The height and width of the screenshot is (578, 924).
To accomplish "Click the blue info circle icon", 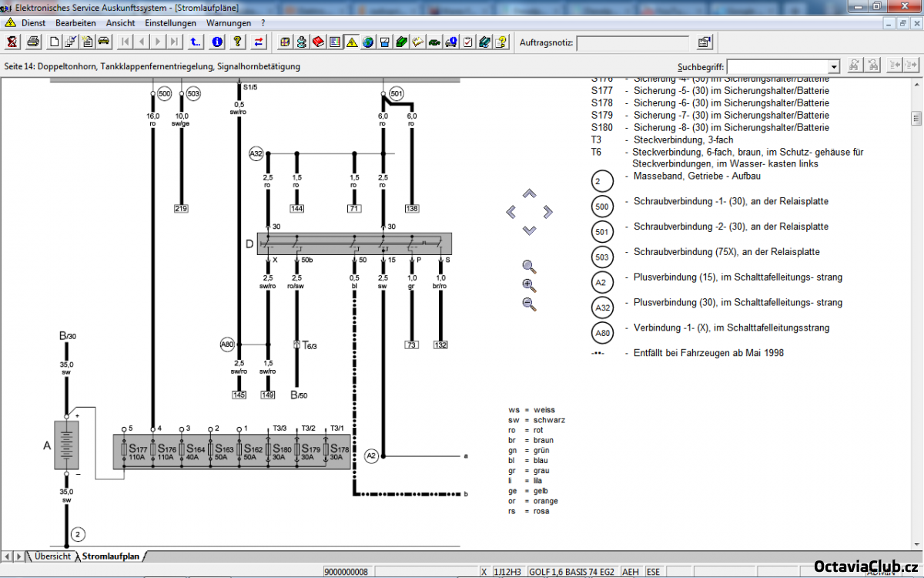I will 217,42.
